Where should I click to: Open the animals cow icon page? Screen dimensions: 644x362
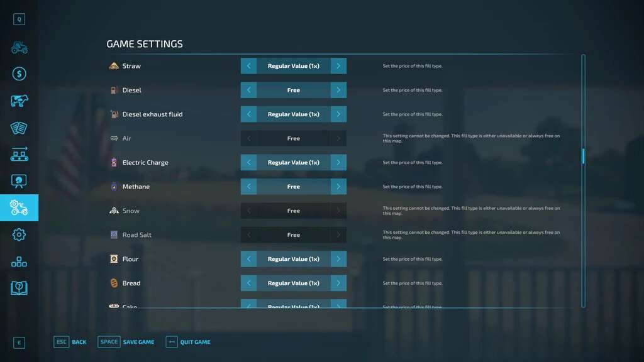pyautogui.click(x=19, y=101)
